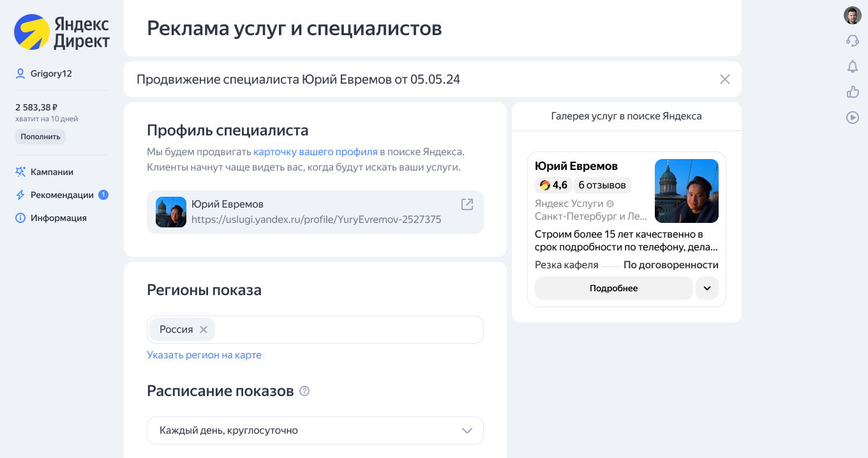Open the user avatar in top-right corner
The width and height of the screenshot is (868, 458).
click(852, 15)
